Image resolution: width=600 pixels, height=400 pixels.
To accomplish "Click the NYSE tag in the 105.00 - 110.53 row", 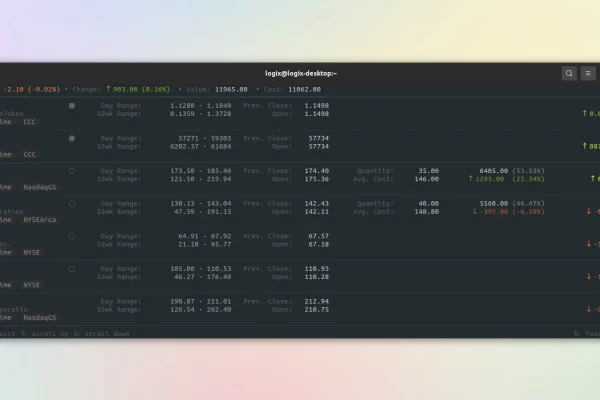I will click(x=31, y=285).
